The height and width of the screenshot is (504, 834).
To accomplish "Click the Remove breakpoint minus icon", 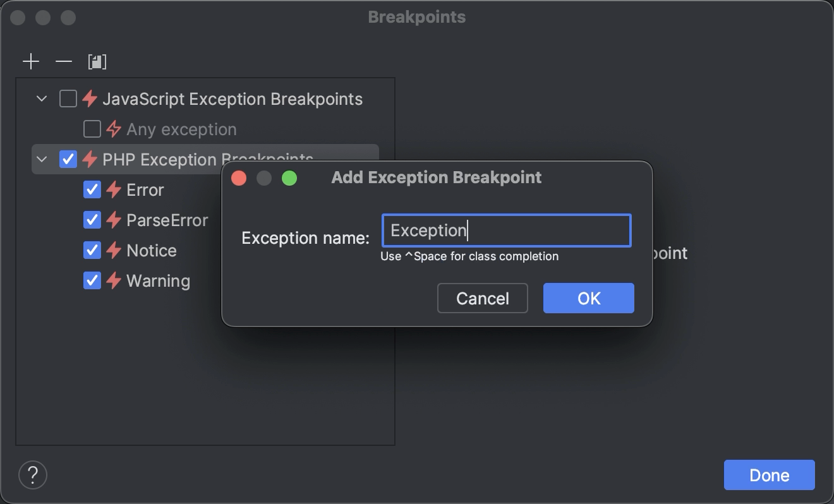I will click(64, 61).
